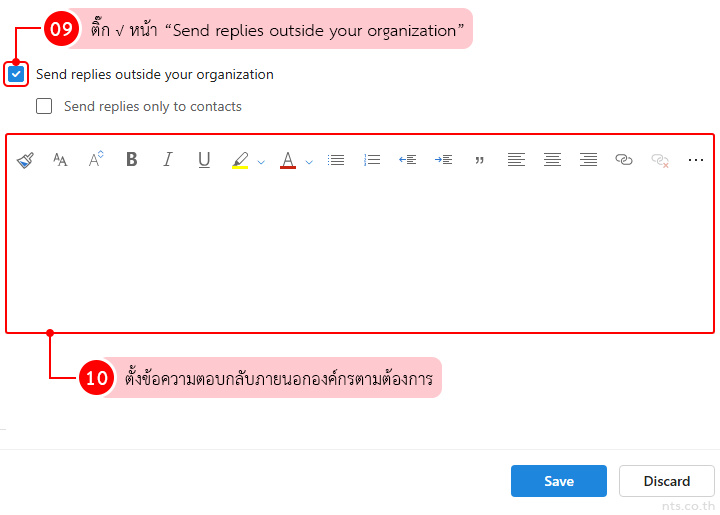Save the automatic reply settings
The image size is (720, 515).
pos(559,481)
